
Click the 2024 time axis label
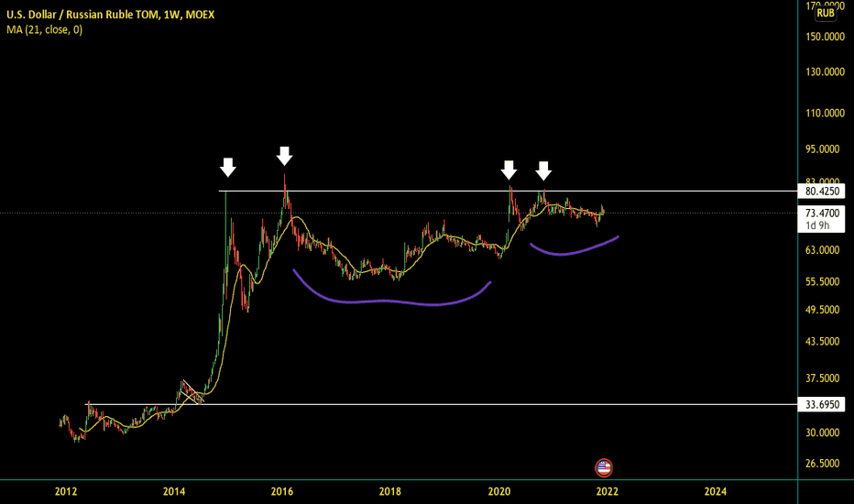point(715,491)
